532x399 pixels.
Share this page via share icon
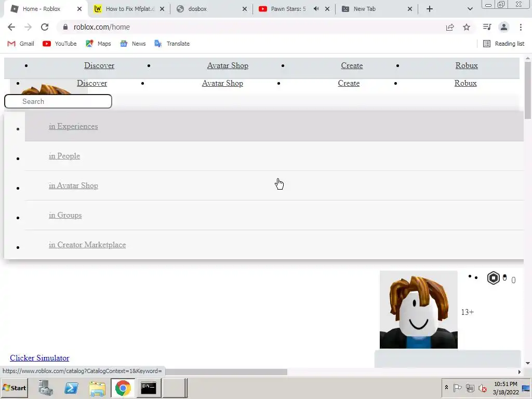pos(450,27)
